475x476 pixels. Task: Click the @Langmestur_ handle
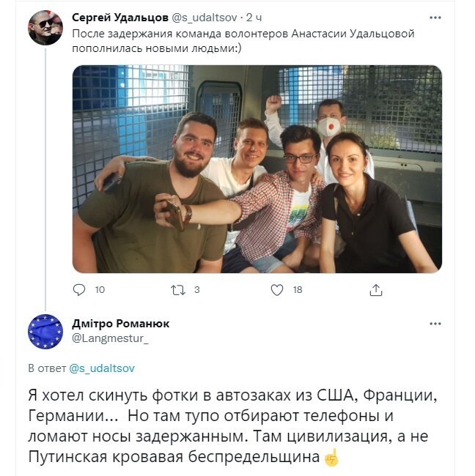(110, 338)
